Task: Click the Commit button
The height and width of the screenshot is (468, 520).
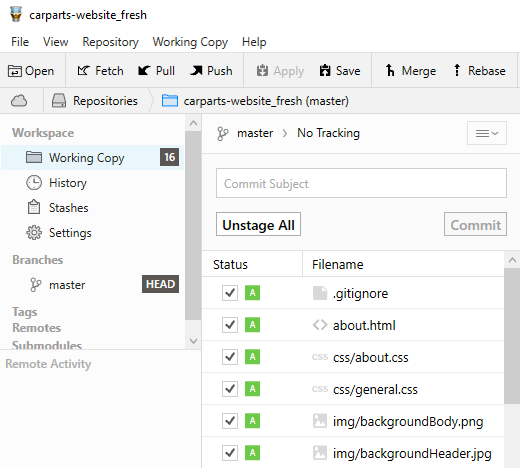Action: pos(475,224)
